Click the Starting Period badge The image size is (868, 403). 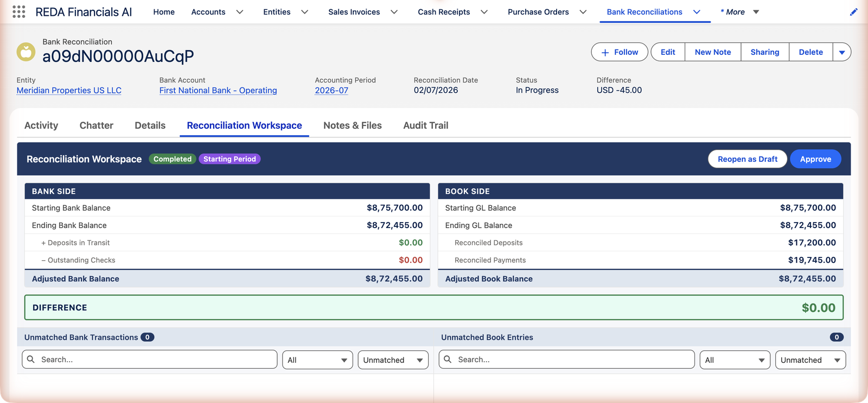coord(229,159)
